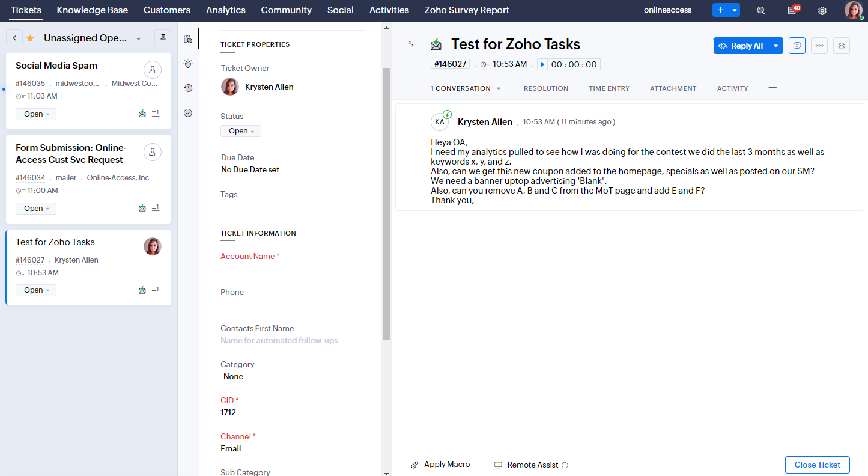Click assign agent icon on Social Media Spam

click(153, 70)
